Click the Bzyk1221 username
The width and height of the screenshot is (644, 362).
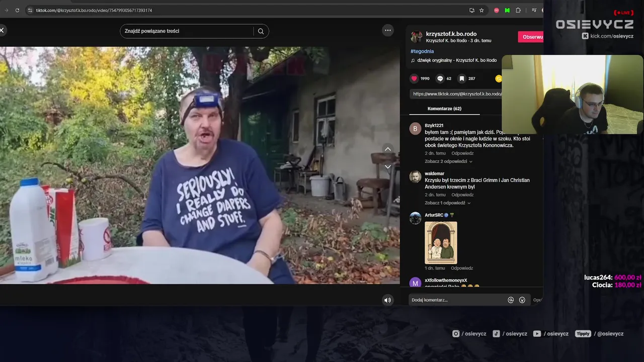(x=434, y=125)
